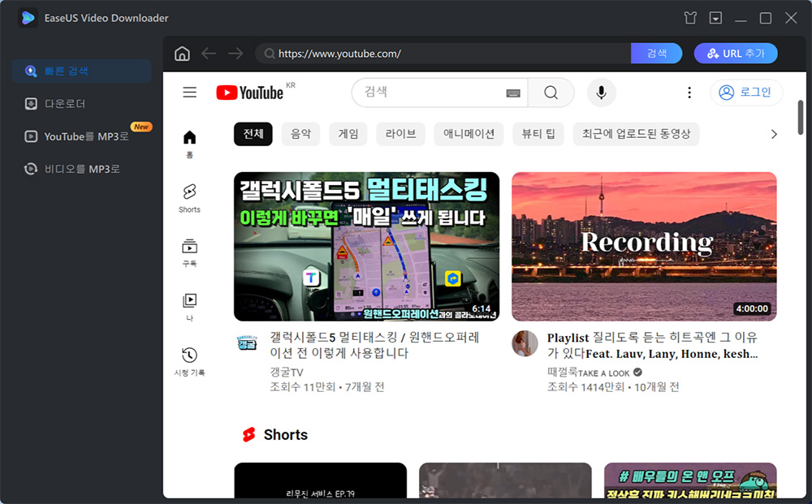Click the page vertical scrollbar thumb
The width and height of the screenshot is (812, 504).
(x=800, y=118)
